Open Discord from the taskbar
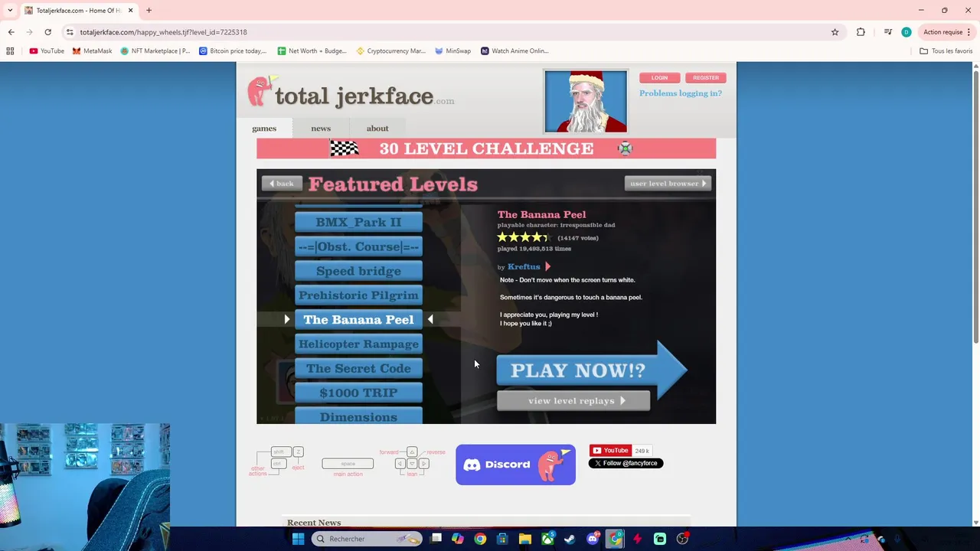 593,539
